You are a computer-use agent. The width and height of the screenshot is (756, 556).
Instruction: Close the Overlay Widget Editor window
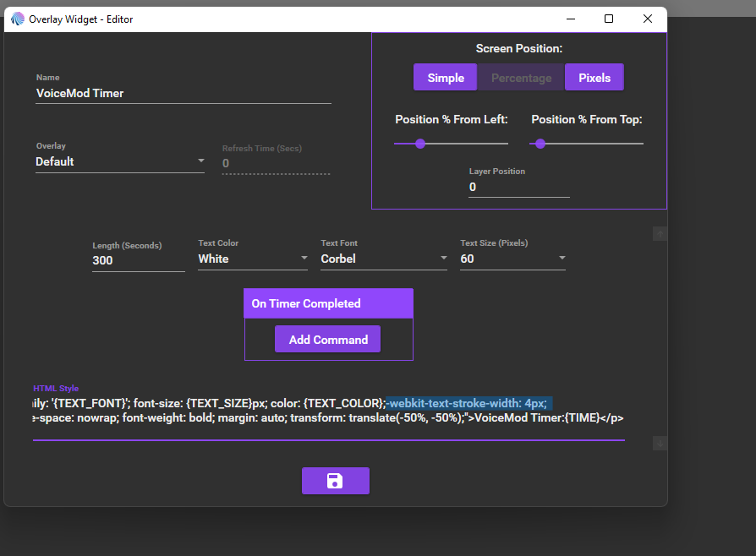648,19
